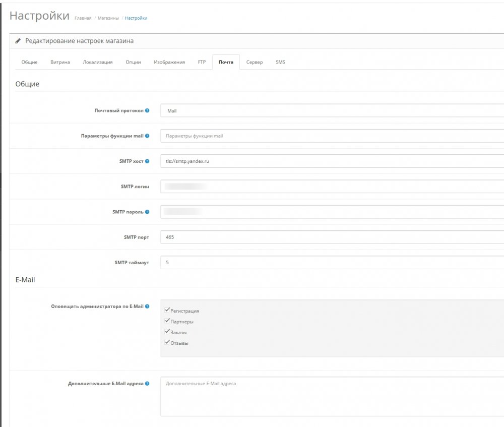Open the SMS tab
The width and height of the screenshot is (504, 427).
point(280,62)
